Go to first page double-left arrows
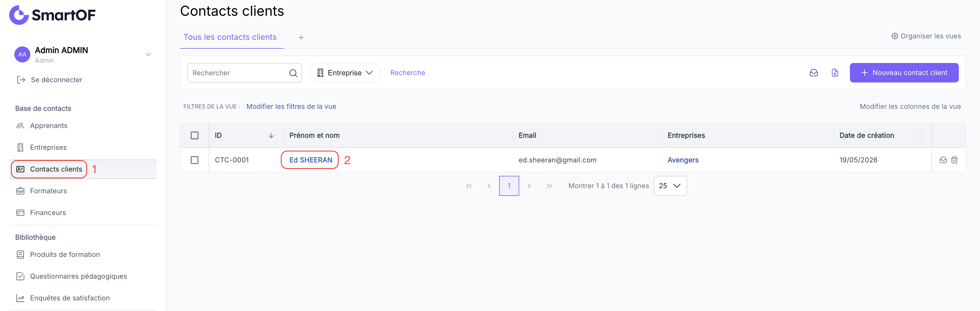 pos(469,186)
